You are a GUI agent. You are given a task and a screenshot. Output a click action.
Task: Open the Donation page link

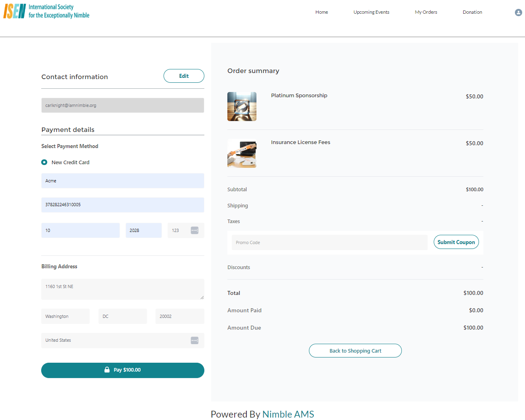click(x=472, y=12)
